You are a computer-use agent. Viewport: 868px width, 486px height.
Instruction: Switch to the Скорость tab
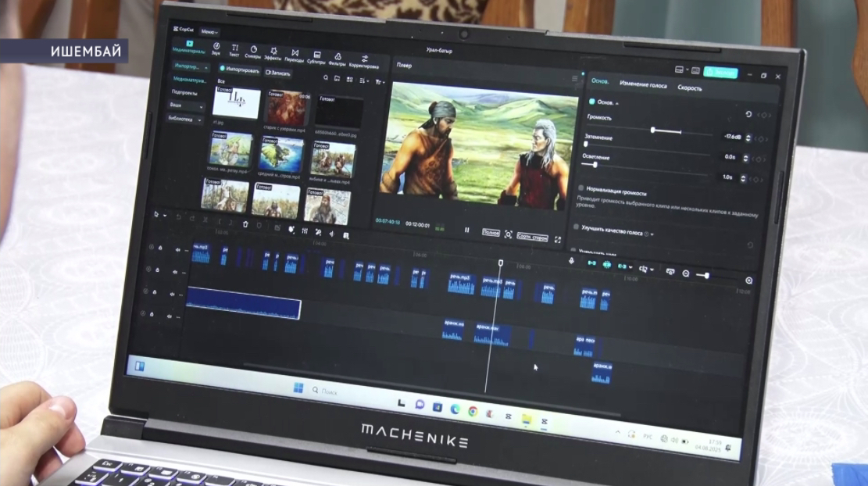click(689, 88)
